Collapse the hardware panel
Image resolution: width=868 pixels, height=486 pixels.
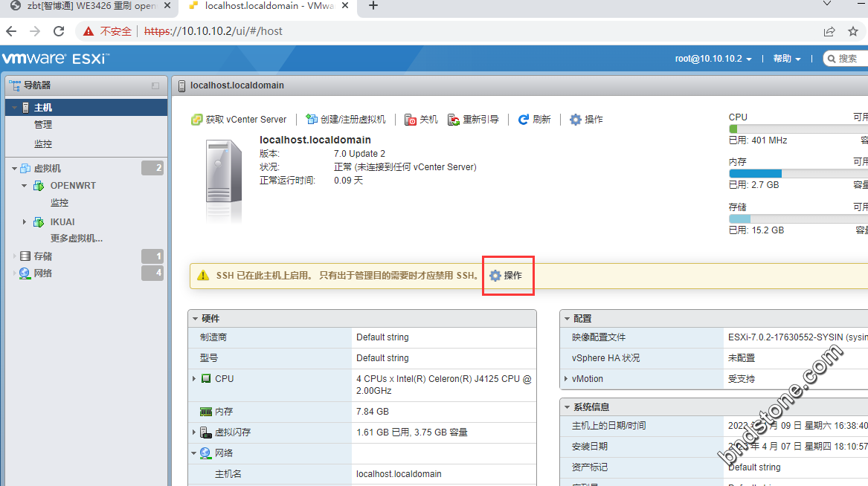tap(195, 319)
